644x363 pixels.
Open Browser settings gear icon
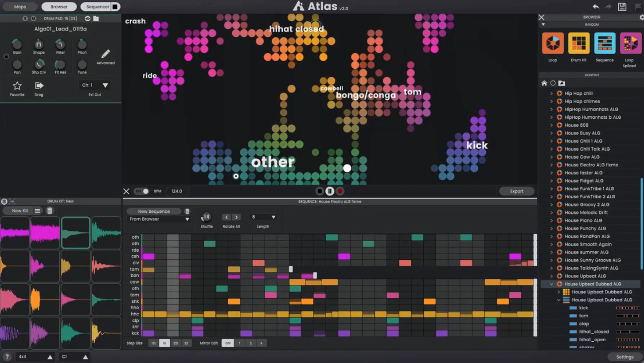click(x=641, y=17)
